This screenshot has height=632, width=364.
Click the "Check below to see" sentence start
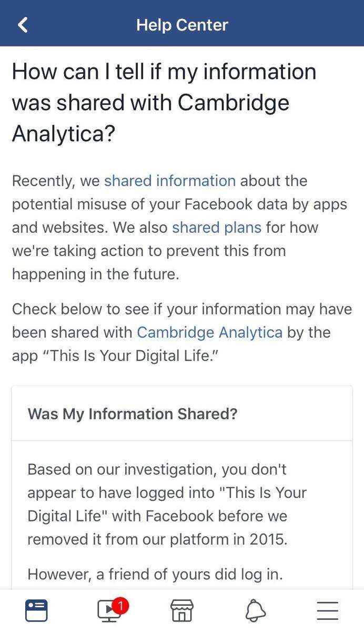80,309
